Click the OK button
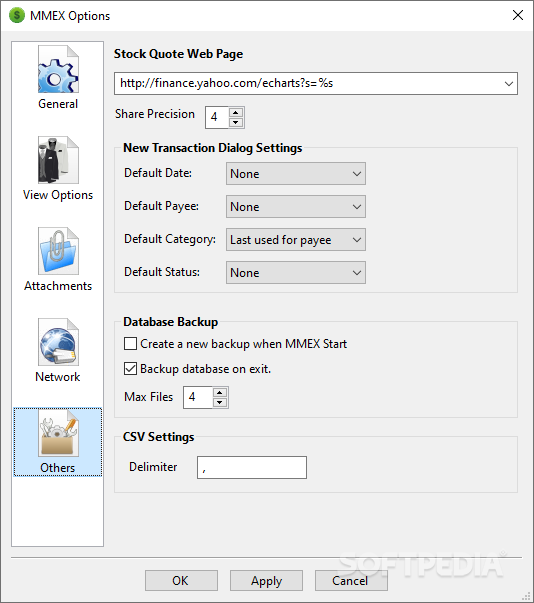This screenshot has width=534, height=603. (x=181, y=581)
